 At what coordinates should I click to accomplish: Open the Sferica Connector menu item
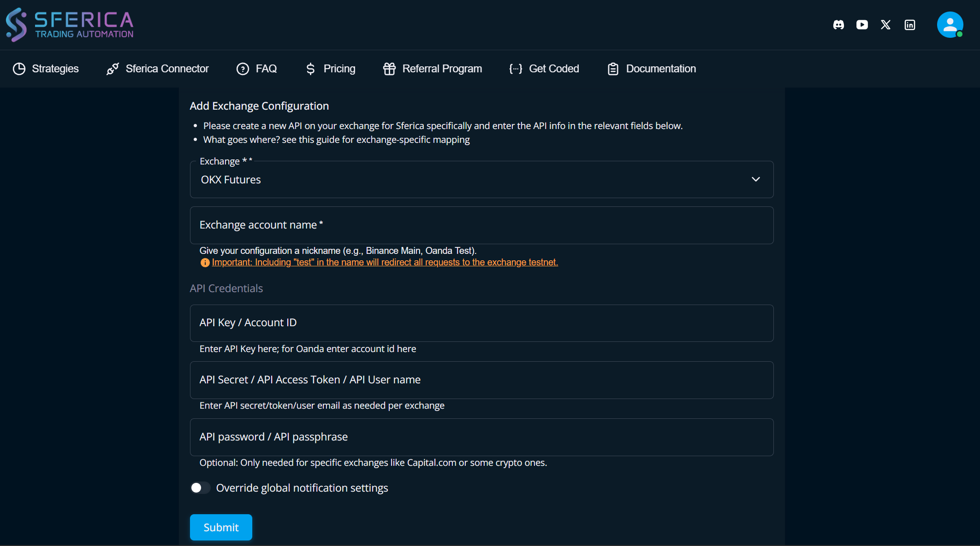click(x=158, y=69)
